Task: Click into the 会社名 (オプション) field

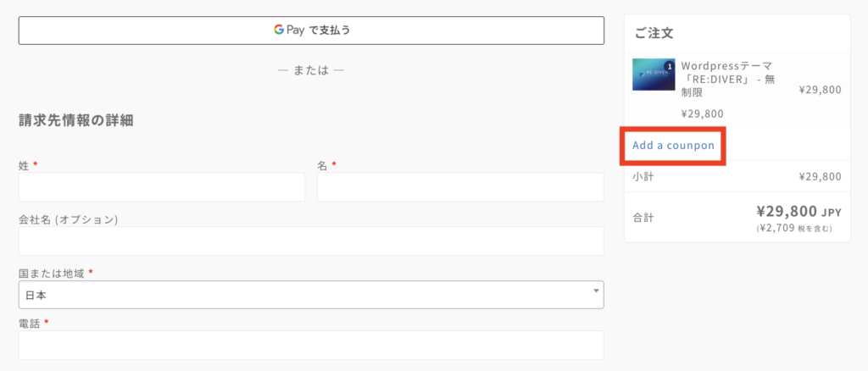Action: pos(311,241)
